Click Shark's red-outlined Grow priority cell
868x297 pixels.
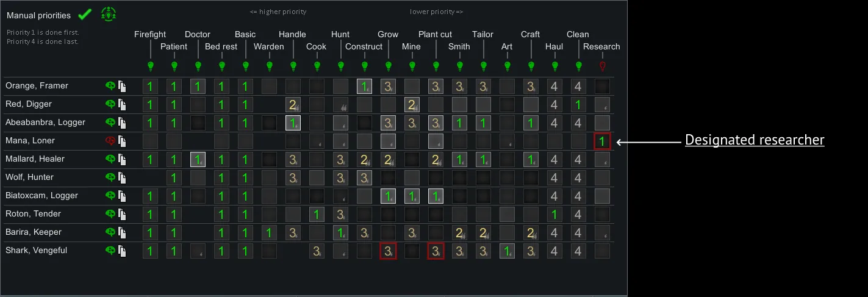388,251
